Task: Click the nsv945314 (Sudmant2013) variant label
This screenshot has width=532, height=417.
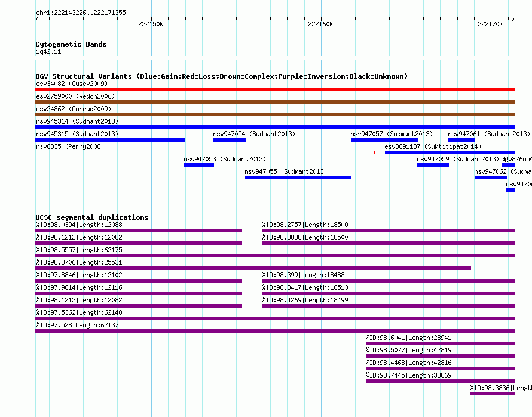Action: pyautogui.click(x=77, y=121)
